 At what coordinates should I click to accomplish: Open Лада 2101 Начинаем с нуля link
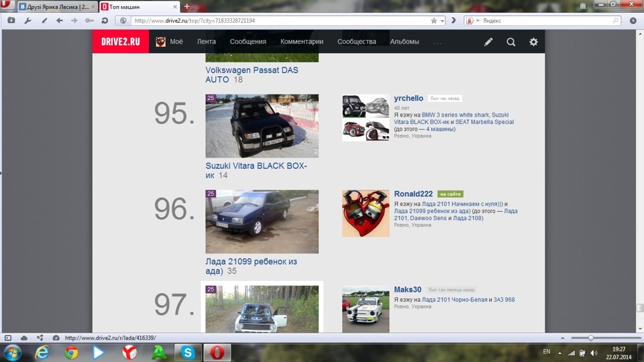[462, 204]
